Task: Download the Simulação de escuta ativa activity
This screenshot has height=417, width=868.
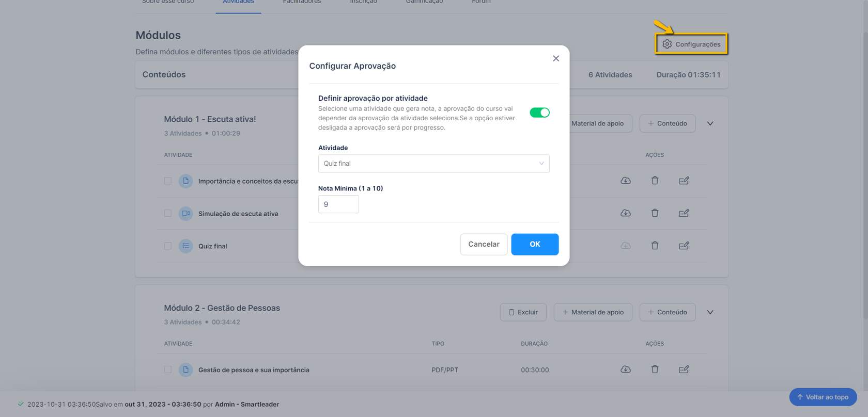Action: (x=626, y=213)
